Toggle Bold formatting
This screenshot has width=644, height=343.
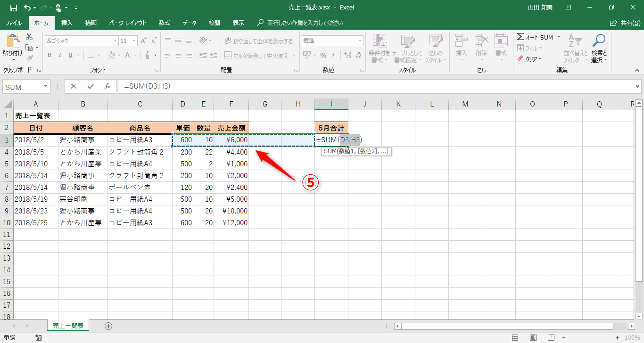50,55
